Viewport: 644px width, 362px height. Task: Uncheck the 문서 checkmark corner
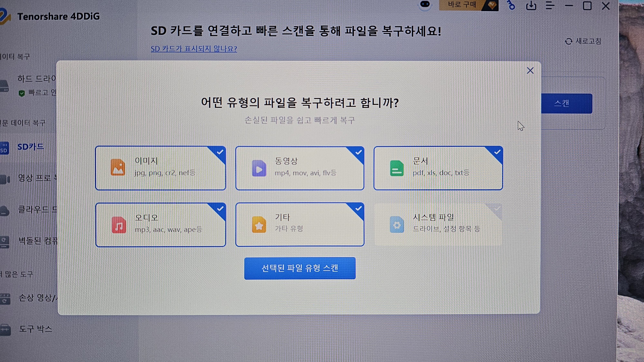click(x=497, y=152)
